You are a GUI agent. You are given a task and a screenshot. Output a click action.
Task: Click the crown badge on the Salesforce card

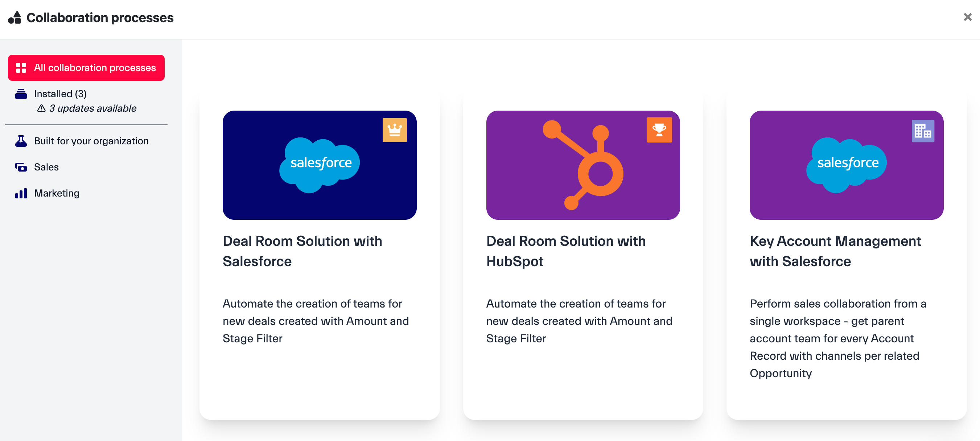395,130
